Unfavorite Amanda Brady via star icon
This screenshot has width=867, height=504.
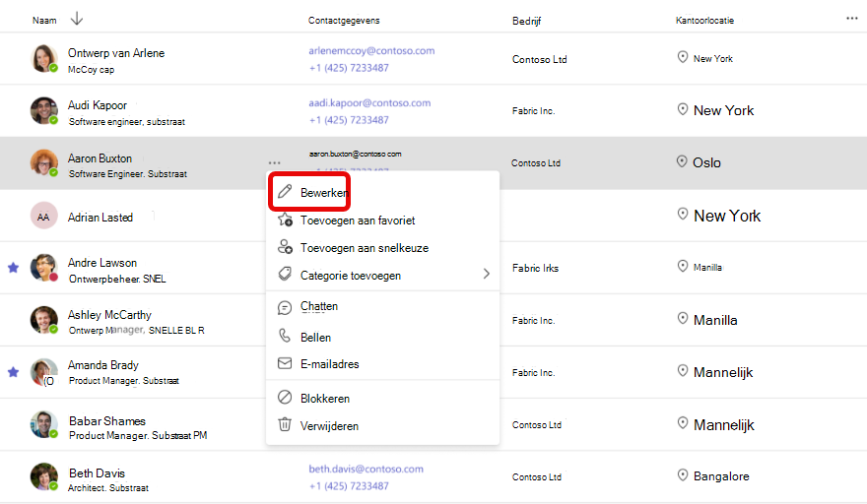(13, 372)
